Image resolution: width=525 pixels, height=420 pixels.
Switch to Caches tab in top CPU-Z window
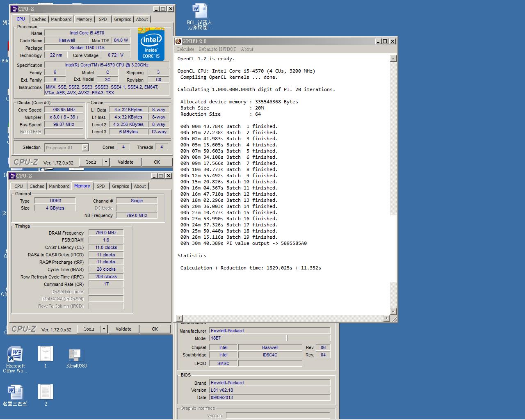pyautogui.click(x=39, y=19)
